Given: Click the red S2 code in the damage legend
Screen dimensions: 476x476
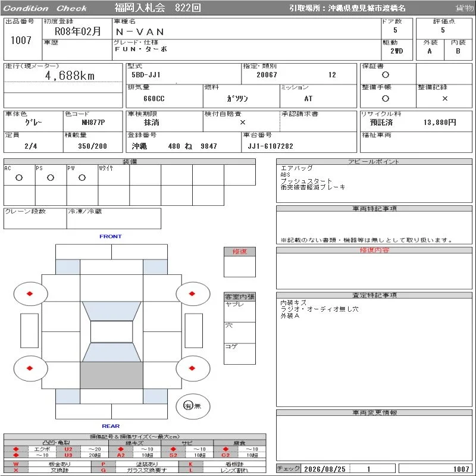Looking at the screenshot, I should coord(173,455).
